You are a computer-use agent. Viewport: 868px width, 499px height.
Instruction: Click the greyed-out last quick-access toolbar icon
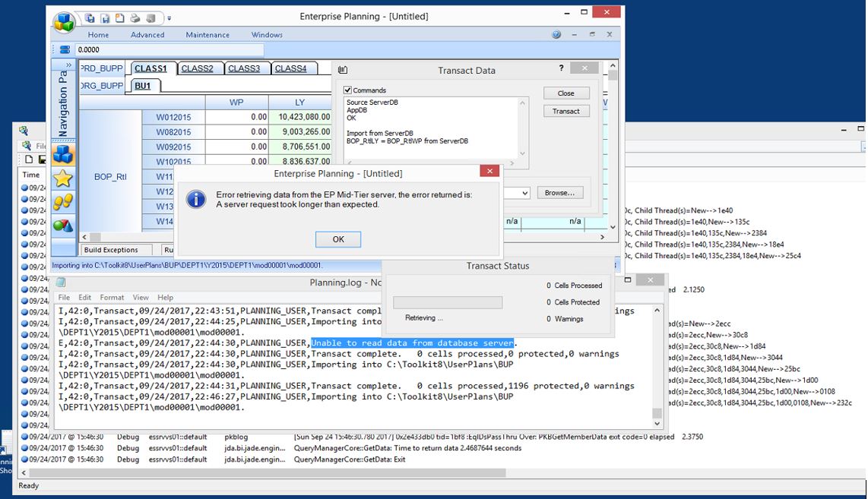tap(150, 18)
